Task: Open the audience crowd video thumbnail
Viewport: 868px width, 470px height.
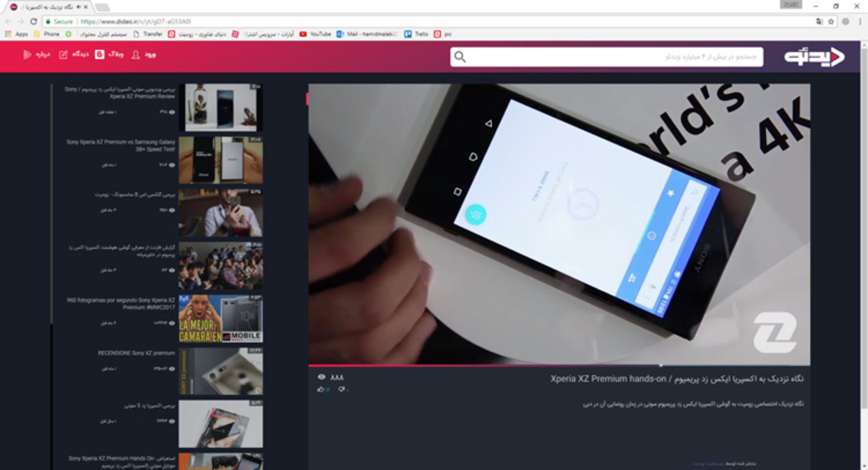Action: (x=221, y=266)
